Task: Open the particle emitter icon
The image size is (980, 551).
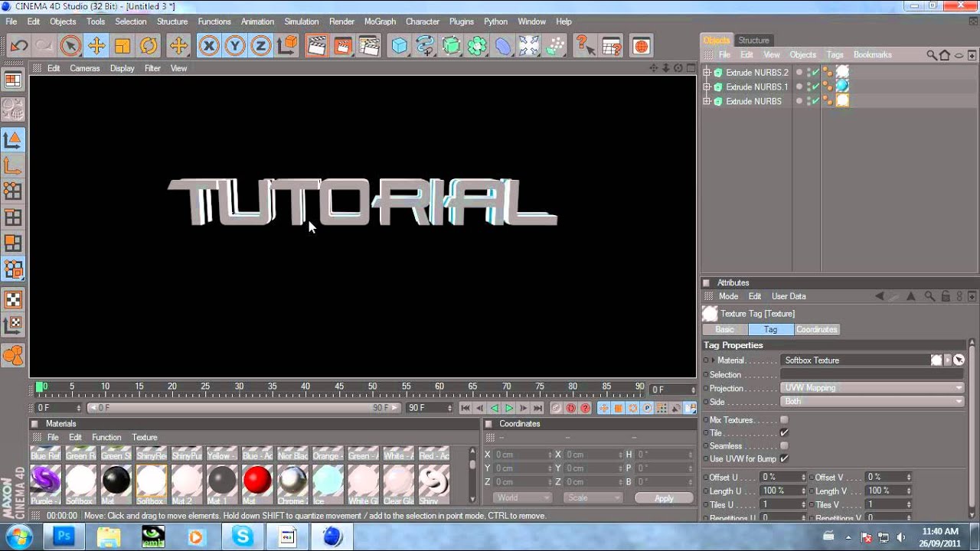Action: [x=556, y=46]
